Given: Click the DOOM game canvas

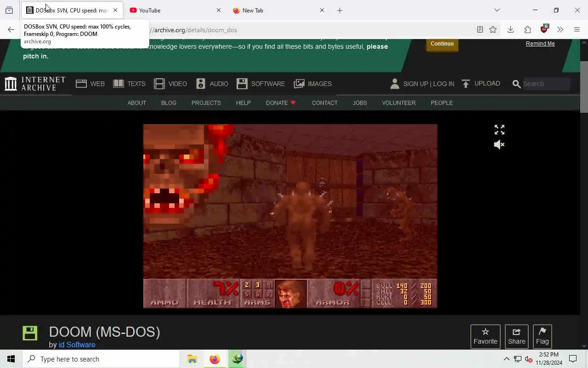Looking at the screenshot, I should pyautogui.click(x=290, y=216).
